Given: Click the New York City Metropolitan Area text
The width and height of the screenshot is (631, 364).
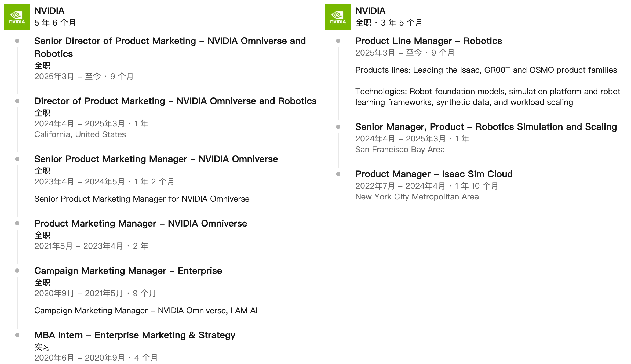Looking at the screenshot, I should coord(417,197).
